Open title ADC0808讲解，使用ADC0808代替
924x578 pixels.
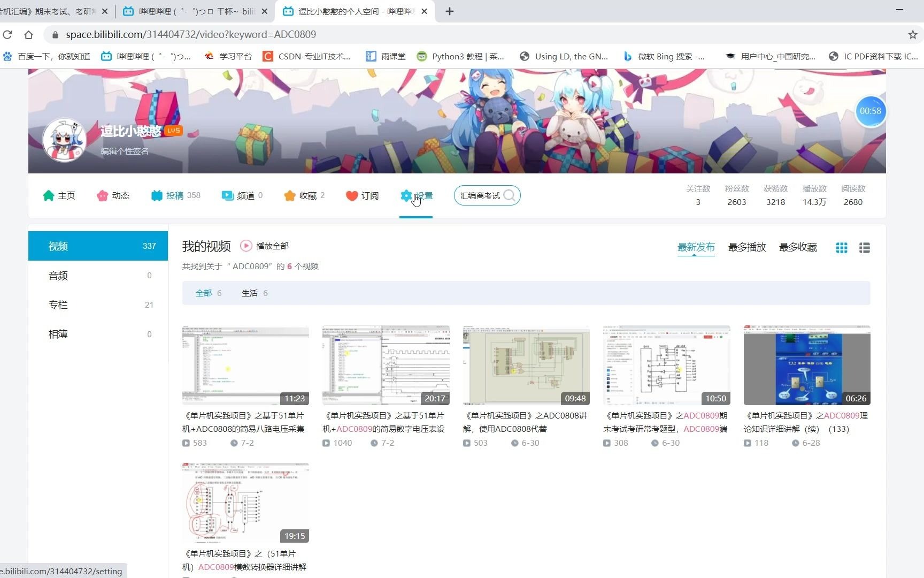coord(526,422)
